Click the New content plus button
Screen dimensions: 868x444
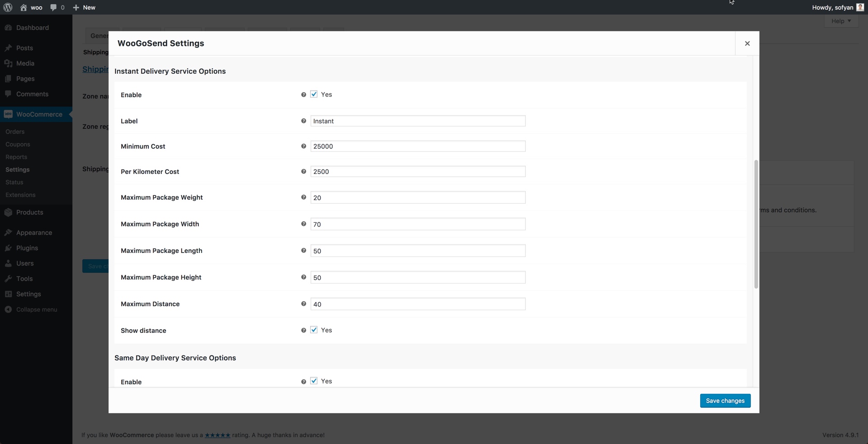click(x=84, y=7)
